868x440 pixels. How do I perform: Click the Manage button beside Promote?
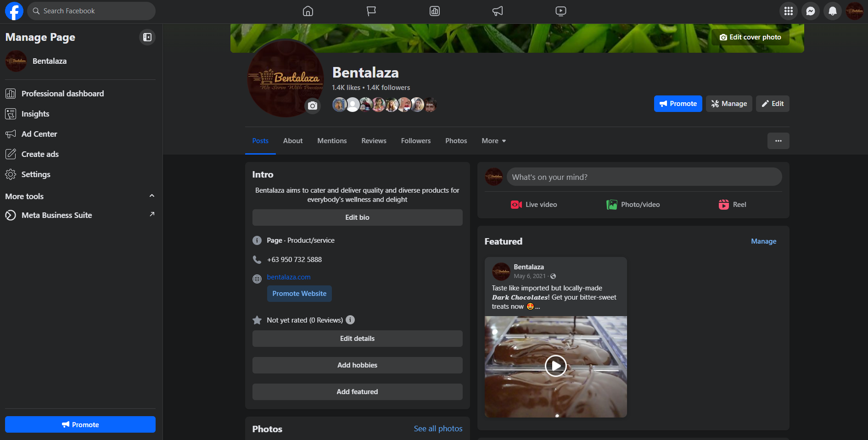click(x=729, y=104)
